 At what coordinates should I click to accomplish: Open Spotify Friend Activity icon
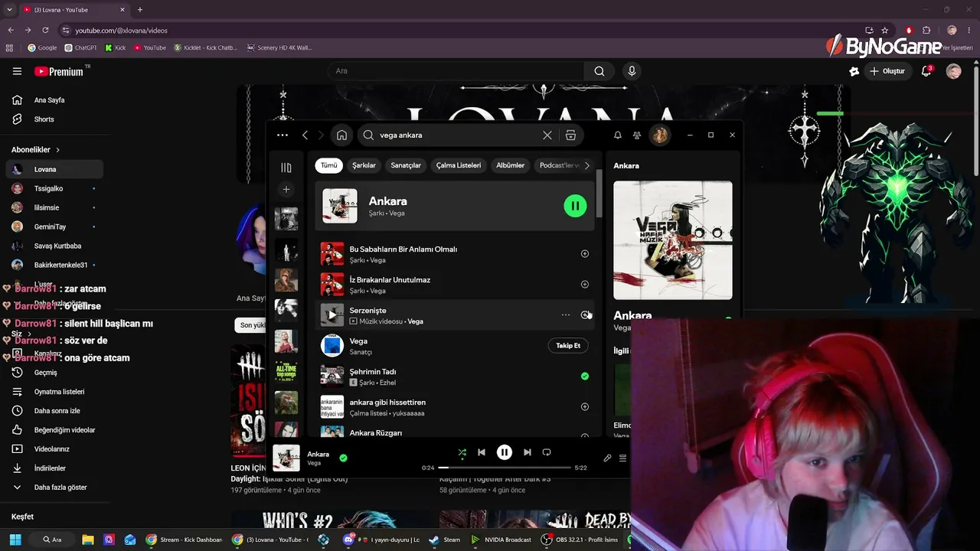pyautogui.click(x=637, y=135)
